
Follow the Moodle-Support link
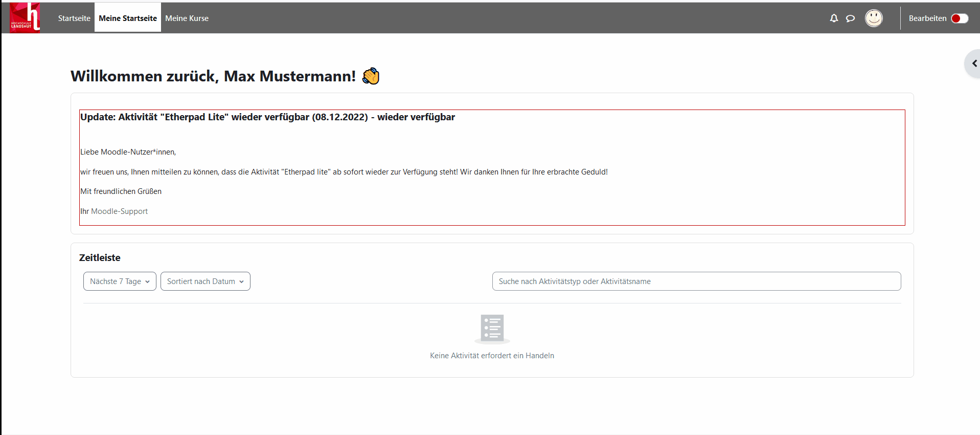(x=119, y=211)
